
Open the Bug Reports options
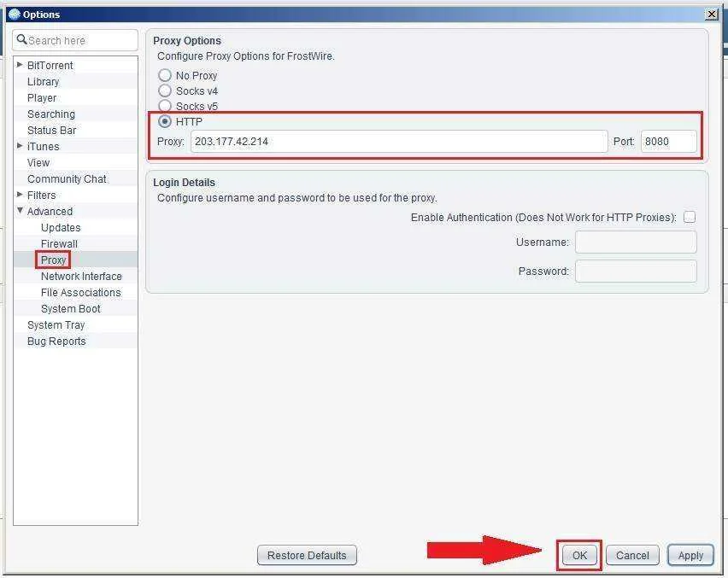click(x=56, y=342)
